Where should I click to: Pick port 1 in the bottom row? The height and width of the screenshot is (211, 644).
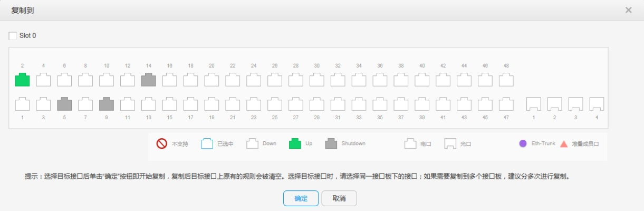point(22,104)
